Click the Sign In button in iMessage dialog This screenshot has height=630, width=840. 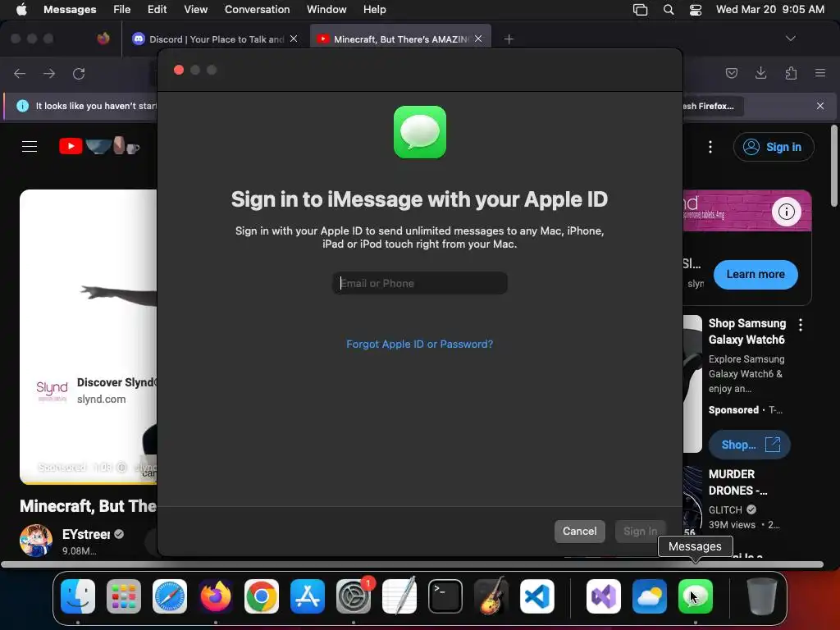(640, 532)
